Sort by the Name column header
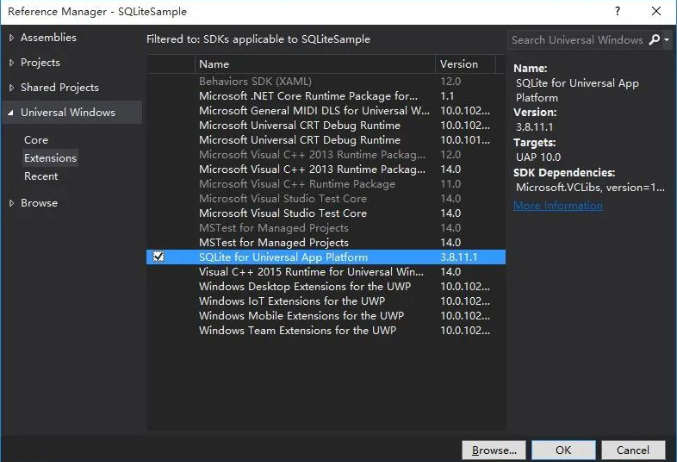This screenshot has width=679, height=462. [x=315, y=64]
